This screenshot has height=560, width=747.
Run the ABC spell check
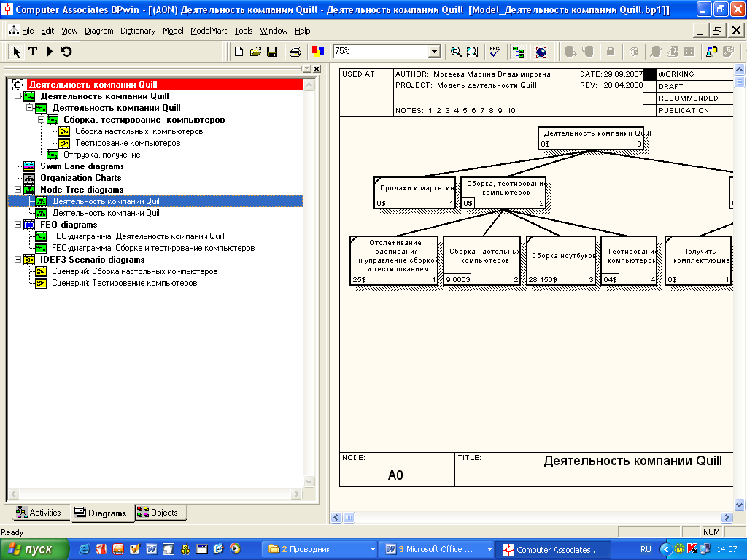click(x=495, y=52)
